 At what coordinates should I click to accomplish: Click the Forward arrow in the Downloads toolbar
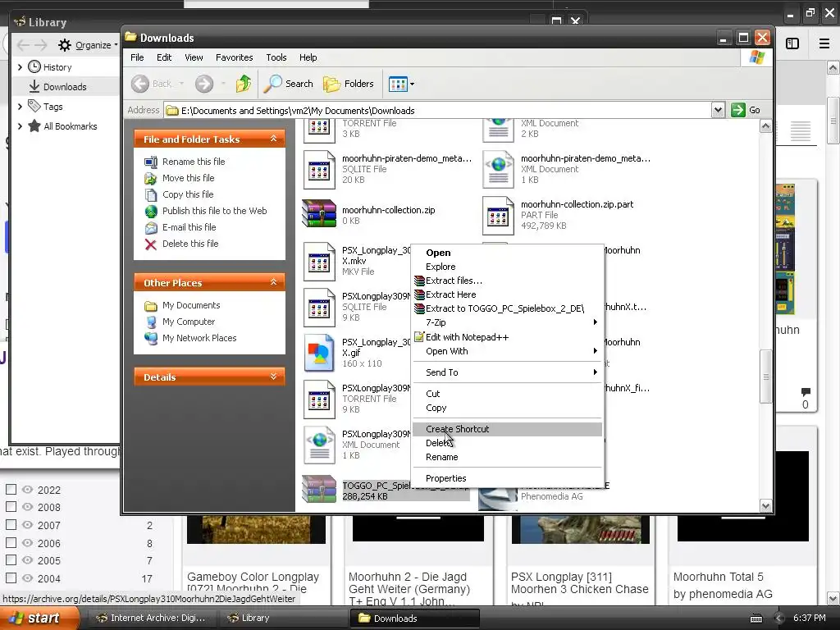point(204,84)
